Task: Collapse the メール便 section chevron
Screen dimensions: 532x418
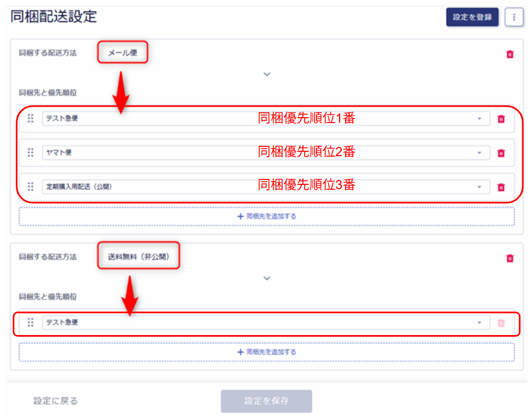Action: [x=267, y=74]
